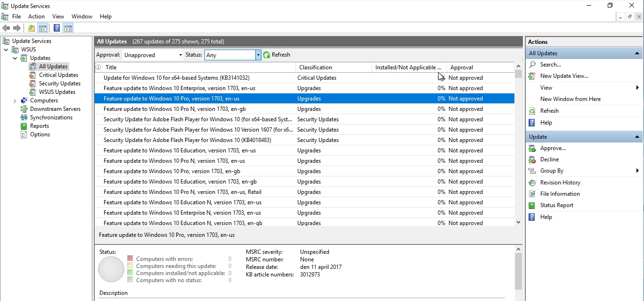644x301 pixels.
Task: Select Critical Updates in the tree
Action: 58,75
